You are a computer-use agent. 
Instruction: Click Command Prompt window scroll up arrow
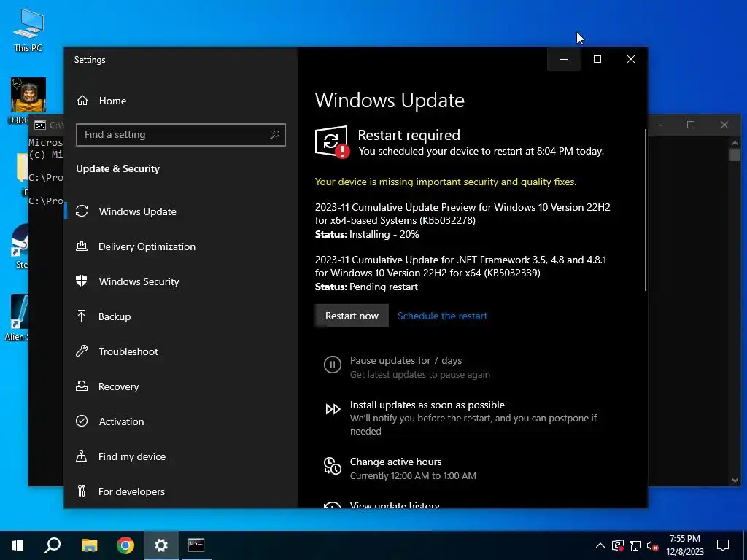(x=735, y=142)
